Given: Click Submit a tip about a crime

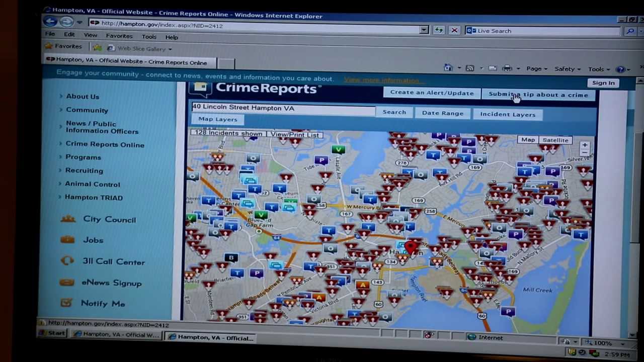Looking at the screenshot, I should click(x=538, y=95).
